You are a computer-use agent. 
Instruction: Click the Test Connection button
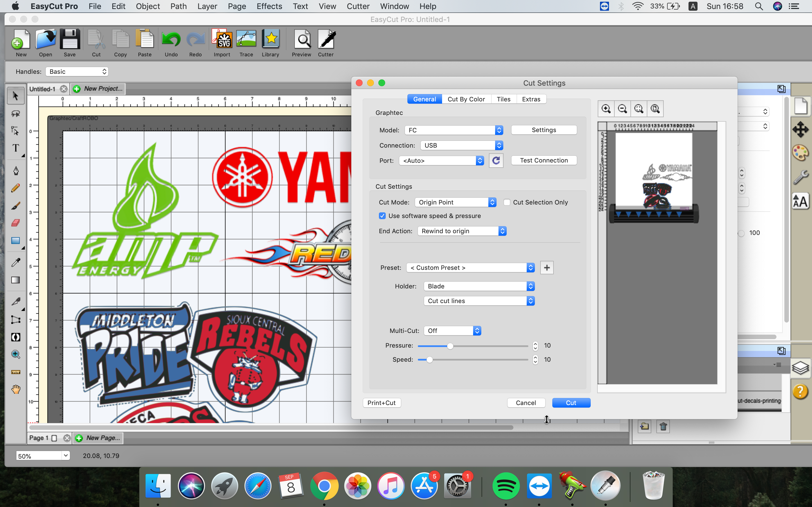pos(544,160)
